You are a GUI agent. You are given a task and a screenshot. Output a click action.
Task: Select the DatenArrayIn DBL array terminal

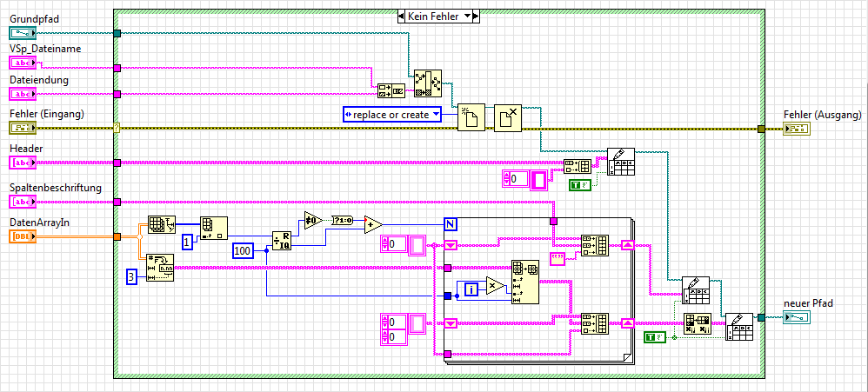(x=23, y=237)
